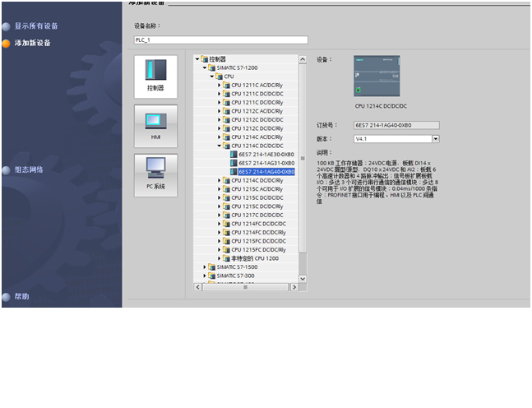The image size is (532, 408).
Task: Click the CPU 1215FC DC/DC/Rly folder icon
Action: 226,250
